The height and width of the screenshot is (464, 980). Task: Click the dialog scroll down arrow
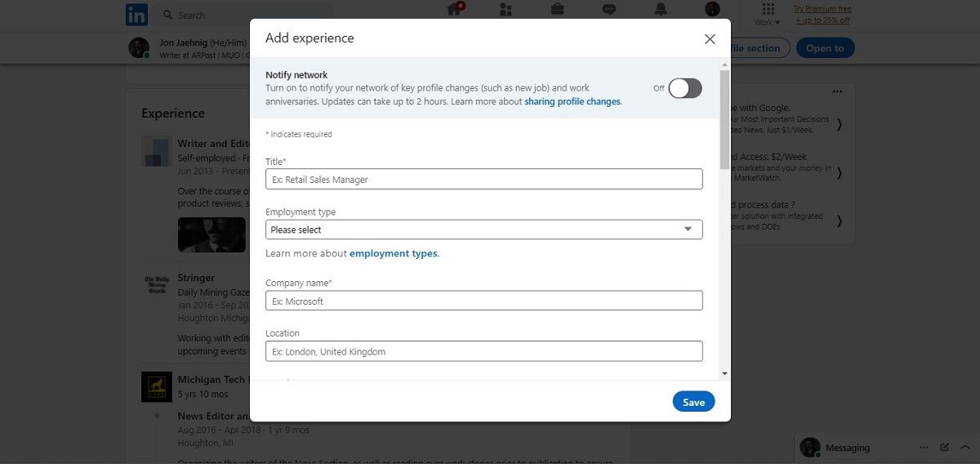[724, 373]
